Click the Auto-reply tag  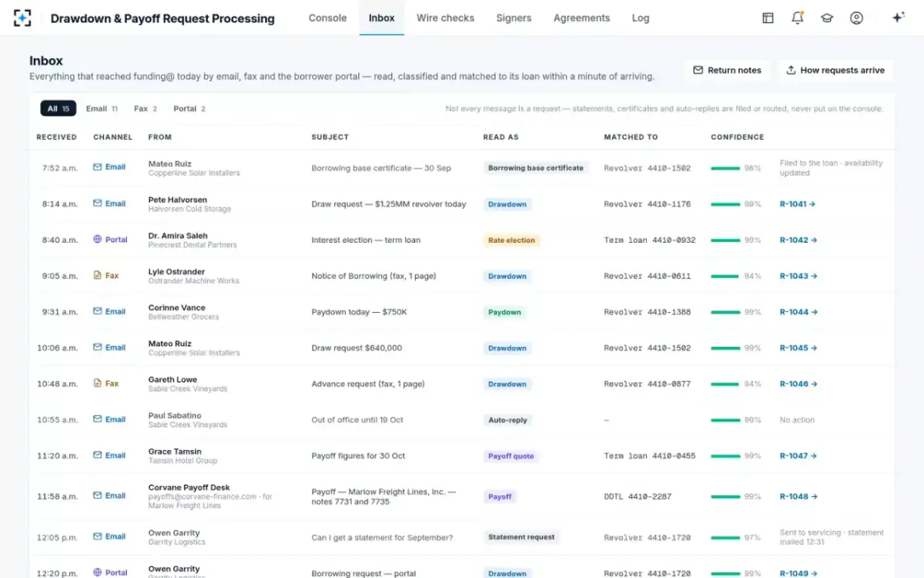coord(507,420)
